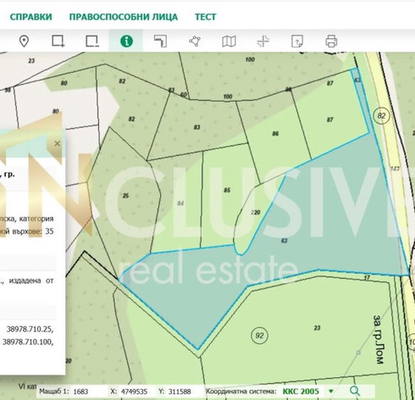Open the folded map layers icon

click(229, 41)
